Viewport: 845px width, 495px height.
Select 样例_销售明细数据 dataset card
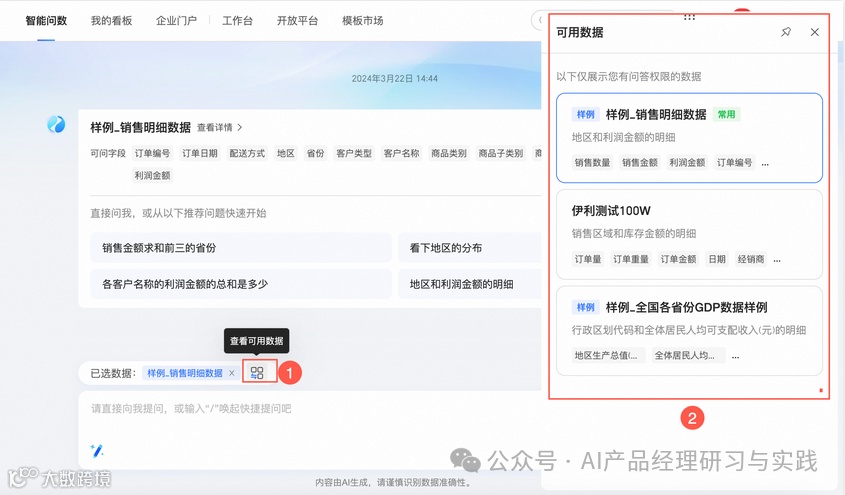689,138
